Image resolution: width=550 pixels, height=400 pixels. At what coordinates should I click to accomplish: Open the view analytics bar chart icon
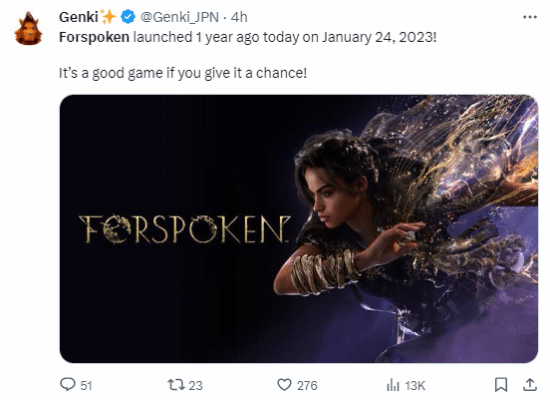click(x=393, y=385)
